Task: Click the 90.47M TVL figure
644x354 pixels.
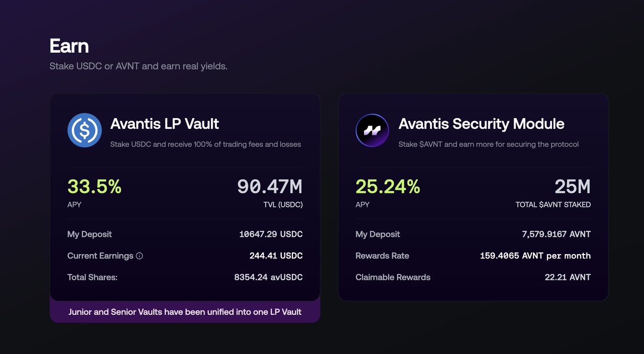Action: tap(270, 186)
